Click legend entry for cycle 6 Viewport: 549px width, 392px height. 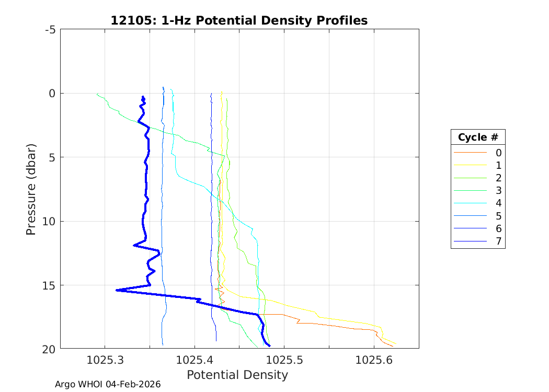478,228
